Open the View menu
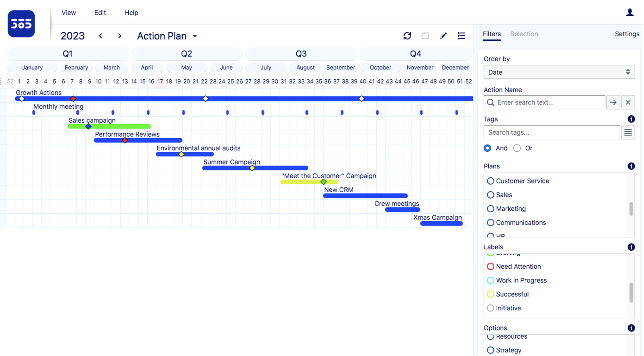The height and width of the screenshot is (356, 644). [69, 13]
